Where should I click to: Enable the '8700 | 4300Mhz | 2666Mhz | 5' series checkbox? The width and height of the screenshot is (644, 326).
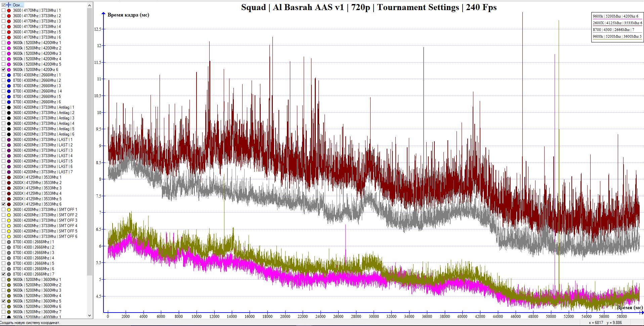click(x=3, y=97)
